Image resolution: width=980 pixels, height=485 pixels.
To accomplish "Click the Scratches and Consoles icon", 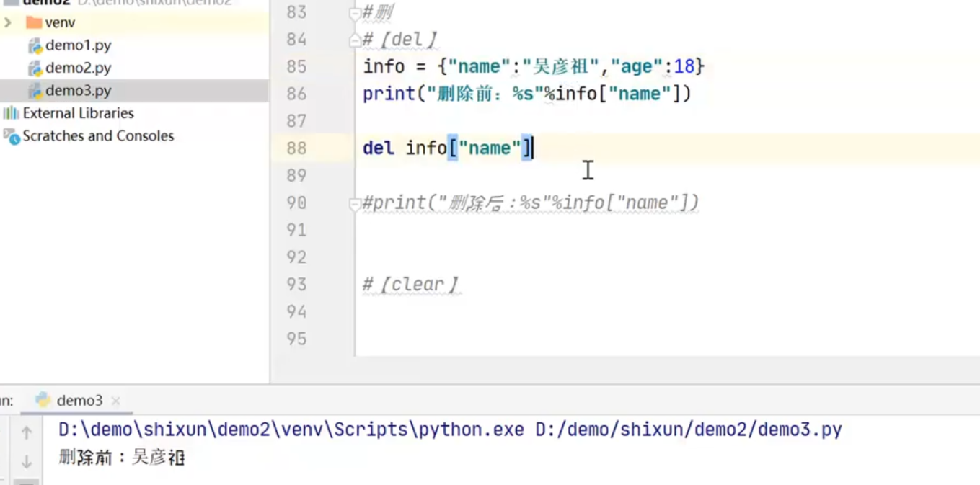I will tap(11, 136).
